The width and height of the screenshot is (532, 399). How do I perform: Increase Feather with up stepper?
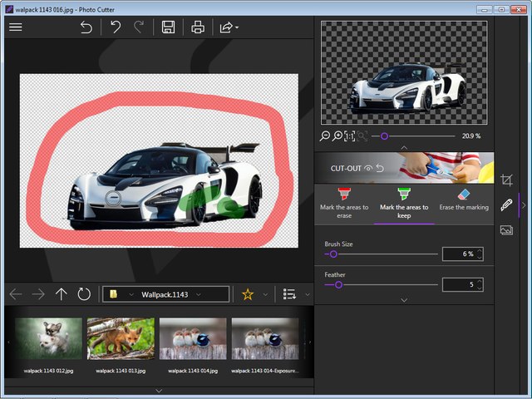tap(480, 282)
